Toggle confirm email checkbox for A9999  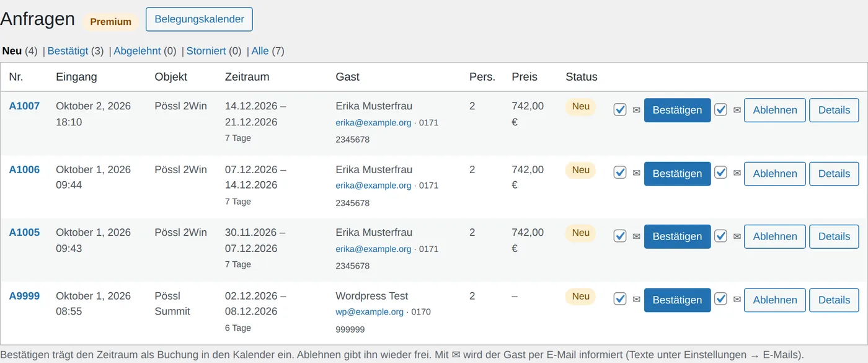(x=620, y=299)
